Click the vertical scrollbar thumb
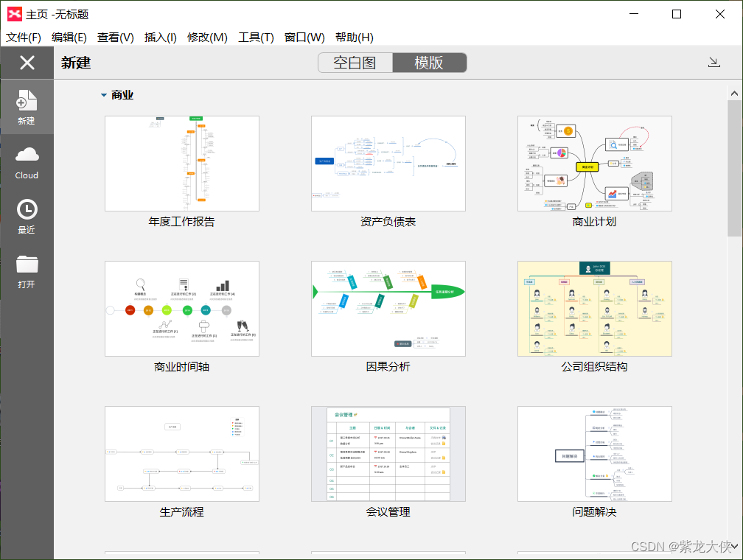 [x=734, y=168]
